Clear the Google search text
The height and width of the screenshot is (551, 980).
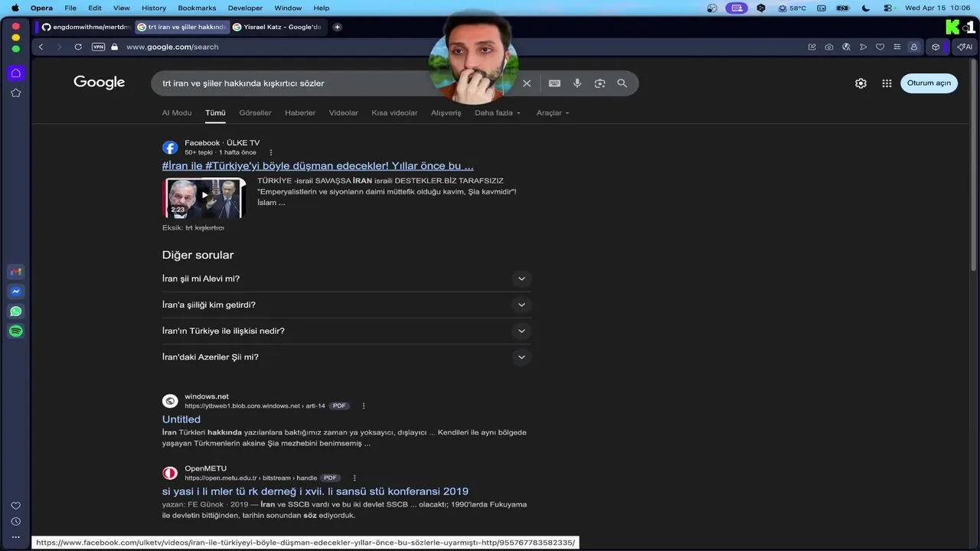tap(527, 83)
